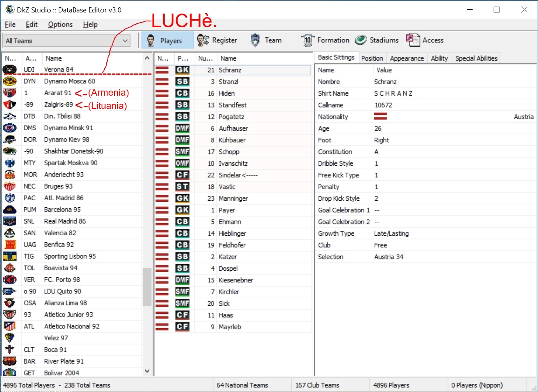This screenshot has height=392, width=538.
Task: Switch to the Basic Sittings tab
Action: [x=336, y=58]
